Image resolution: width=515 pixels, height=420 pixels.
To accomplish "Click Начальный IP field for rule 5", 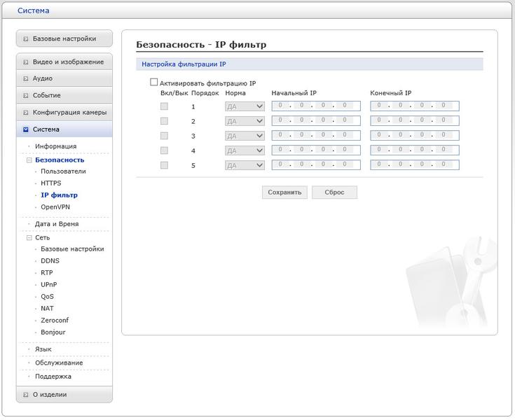I will tap(316, 164).
